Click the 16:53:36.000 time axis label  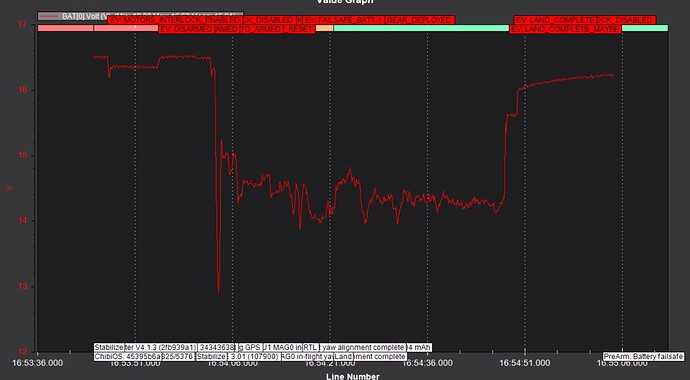point(37,363)
